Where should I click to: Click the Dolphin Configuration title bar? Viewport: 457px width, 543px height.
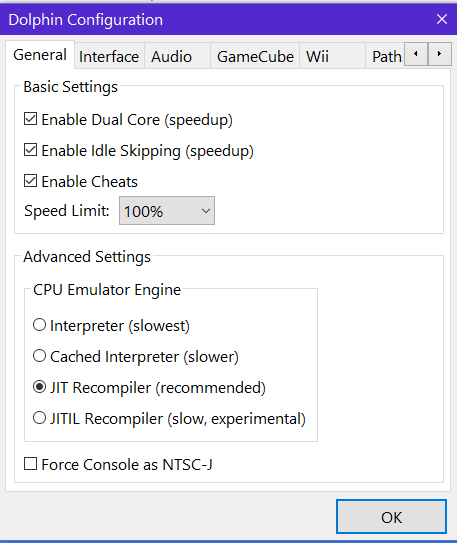(215, 19)
